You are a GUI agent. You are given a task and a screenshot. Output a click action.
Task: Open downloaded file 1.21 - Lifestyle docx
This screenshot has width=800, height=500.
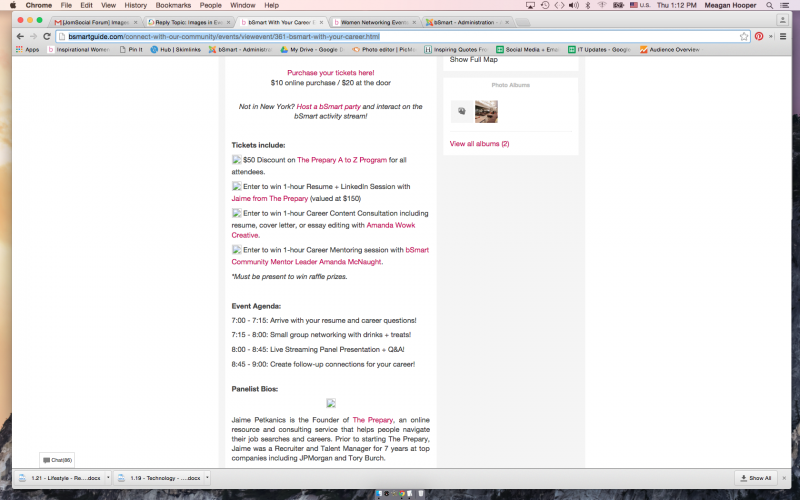(59, 478)
